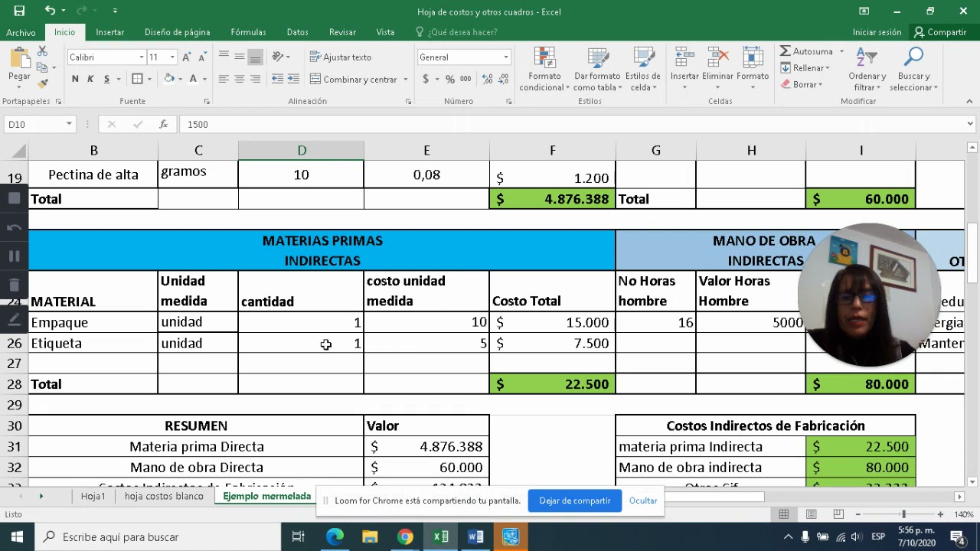Click the Format Painter brush icon

(43, 83)
